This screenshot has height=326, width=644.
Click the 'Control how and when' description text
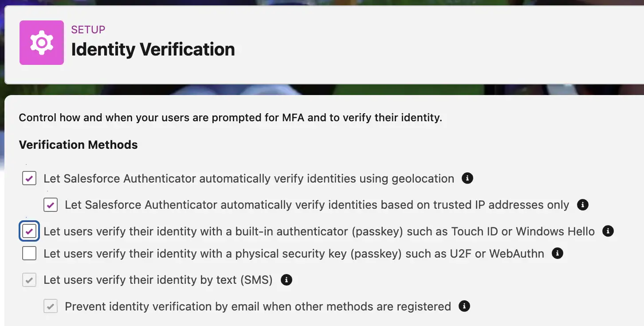click(231, 118)
